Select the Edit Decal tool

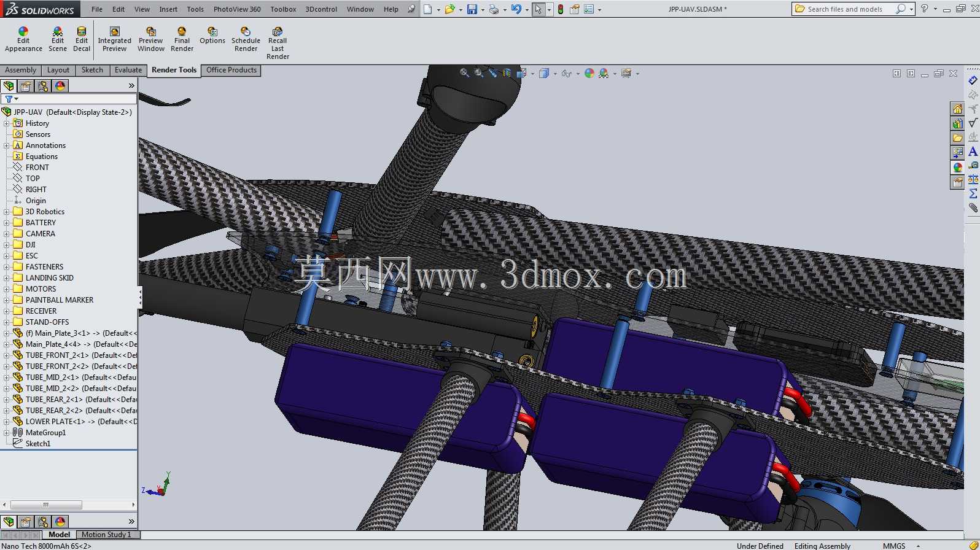pos(82,40)
